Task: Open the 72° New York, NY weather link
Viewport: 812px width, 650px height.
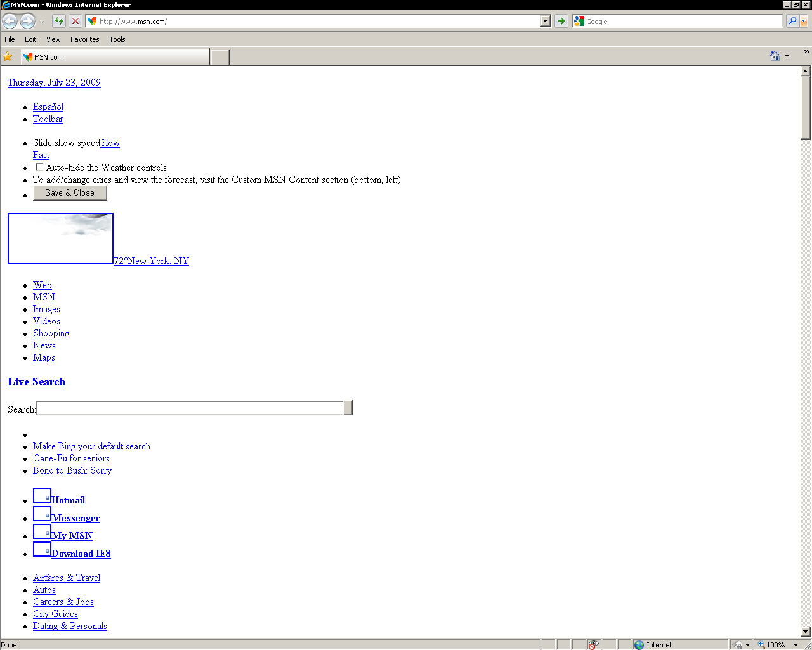Action: [x=151, y=261]
